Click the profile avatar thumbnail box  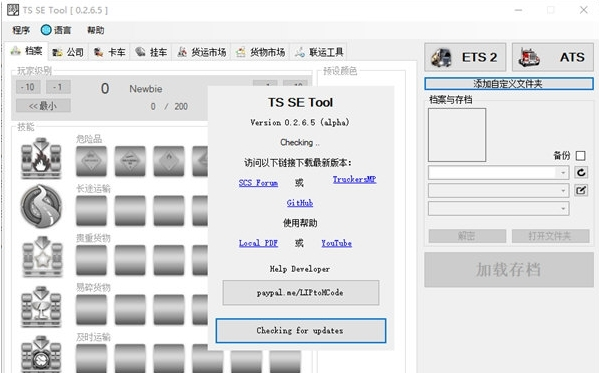coord(457,135)
